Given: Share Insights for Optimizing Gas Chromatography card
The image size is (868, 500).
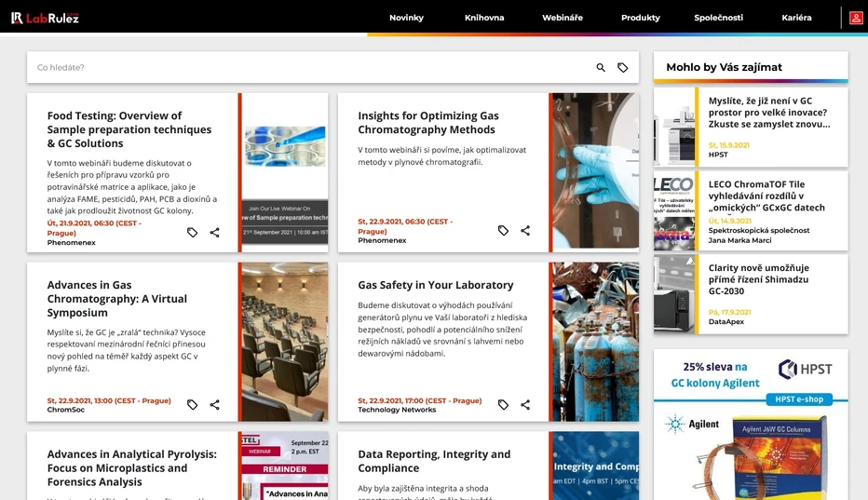Looking at the screenshot, I should pyautogui.click(x=525, y=230).
